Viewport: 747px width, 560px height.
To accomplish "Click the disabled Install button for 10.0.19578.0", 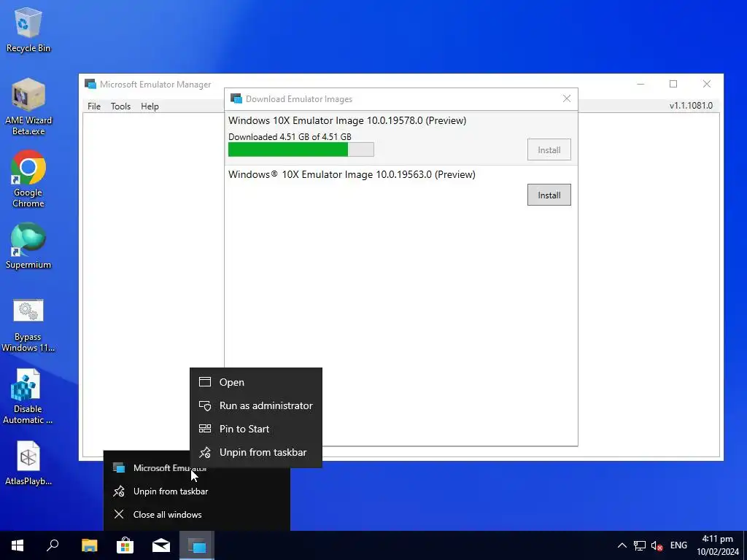I will point(549,149).
